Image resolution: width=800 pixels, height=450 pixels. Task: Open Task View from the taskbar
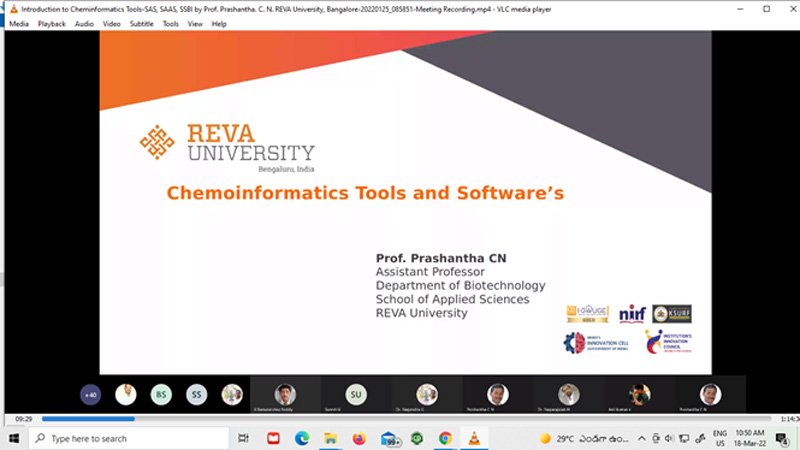coord(243,438)
